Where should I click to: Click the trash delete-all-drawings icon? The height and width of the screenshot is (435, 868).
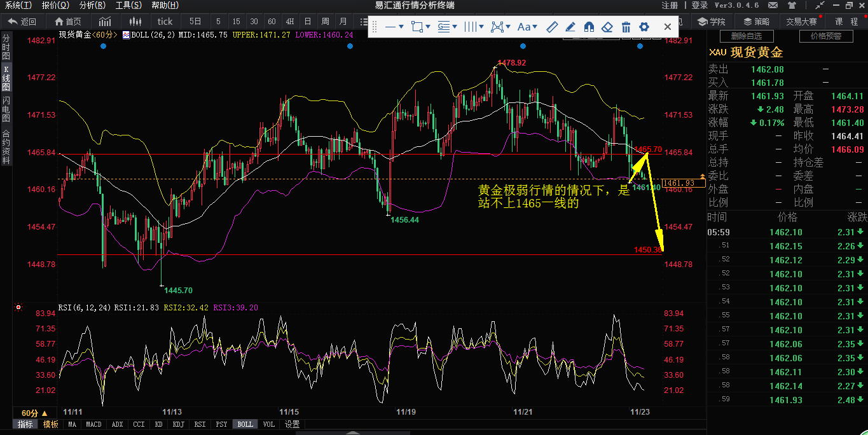pos(626,27)
